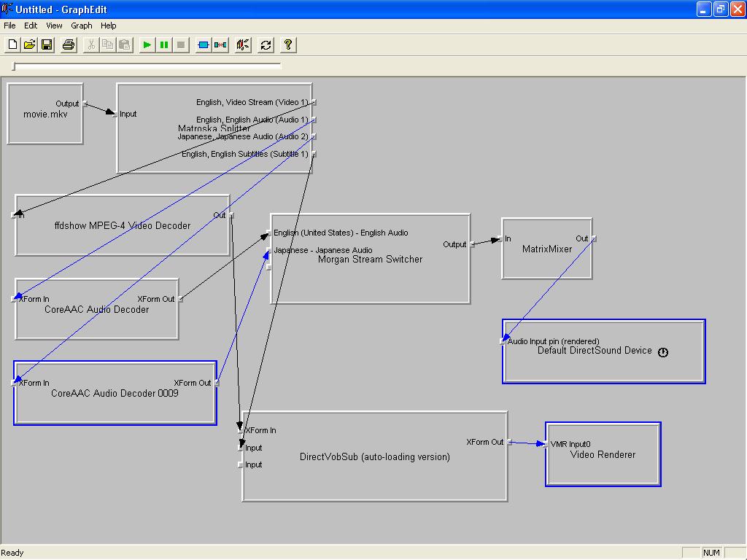Save the current graph
The image size is (747, 560).
(47, 44)
